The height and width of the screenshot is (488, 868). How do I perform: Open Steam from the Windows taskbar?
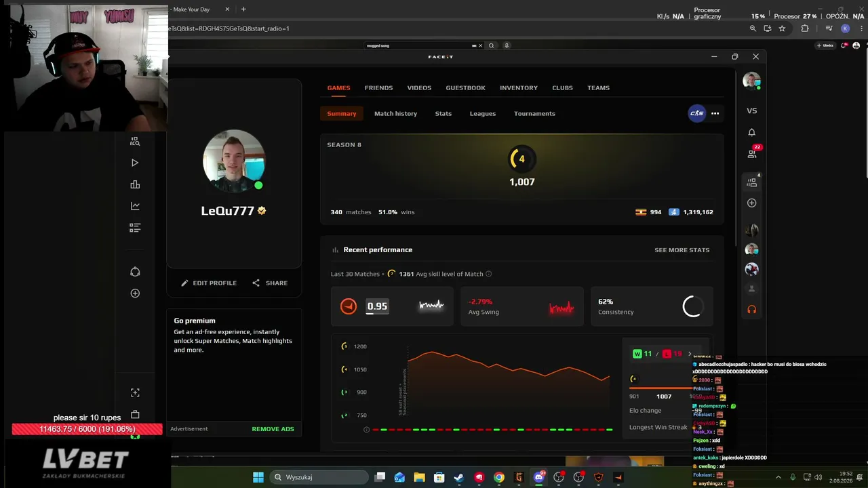tap(459, 477)
